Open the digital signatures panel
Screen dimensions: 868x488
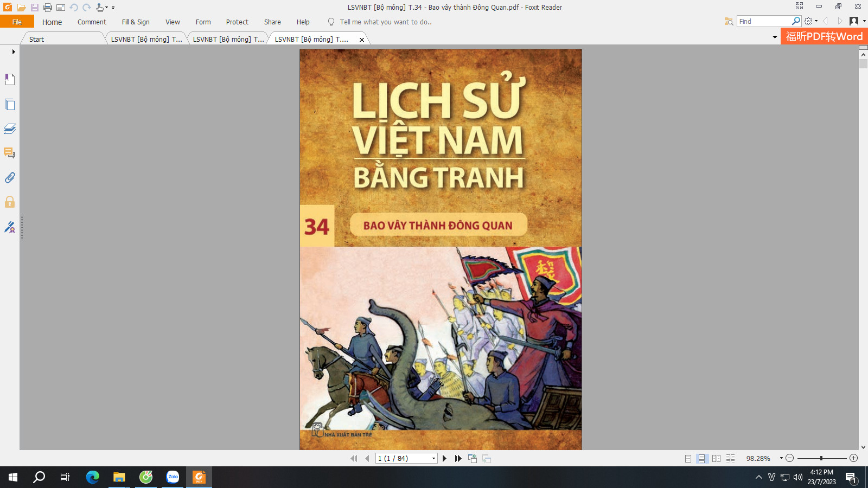10,227
